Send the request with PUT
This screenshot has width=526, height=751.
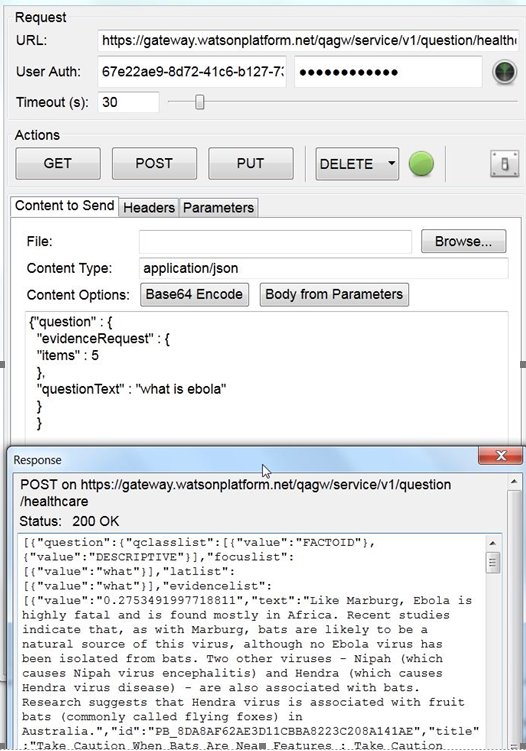coord(251,164)
